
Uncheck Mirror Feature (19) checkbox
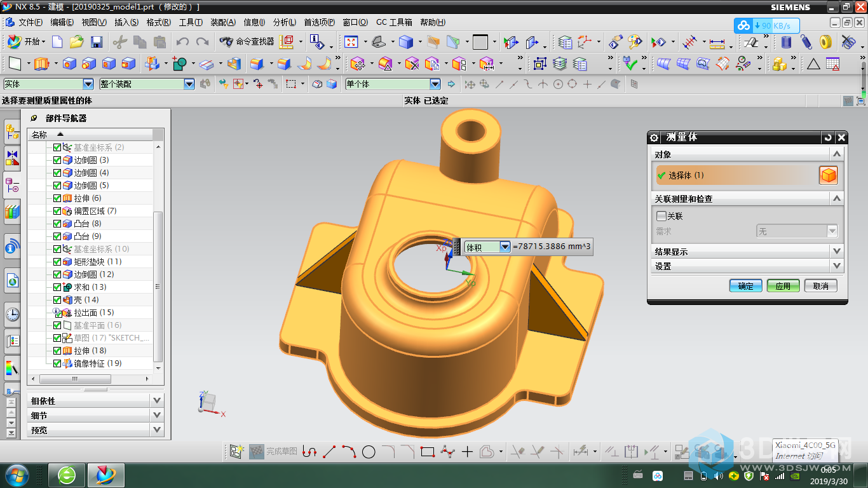point(57,363)
